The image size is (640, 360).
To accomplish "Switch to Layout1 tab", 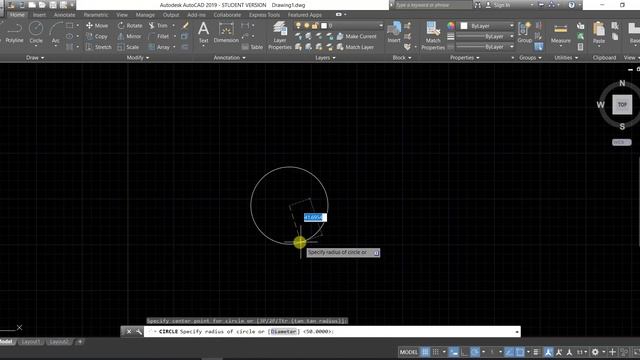I will [31, 342].
